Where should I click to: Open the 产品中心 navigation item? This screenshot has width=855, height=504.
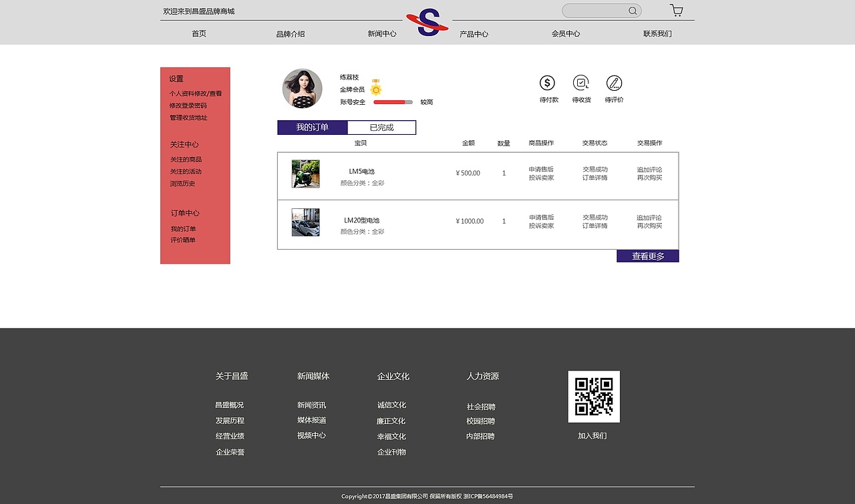click(x=474, y=33)
